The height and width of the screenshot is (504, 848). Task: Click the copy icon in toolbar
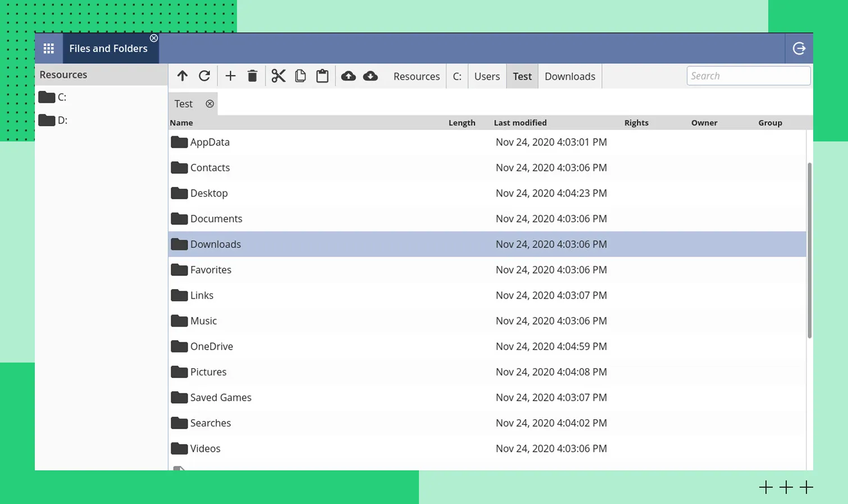(x=300, y=76)
